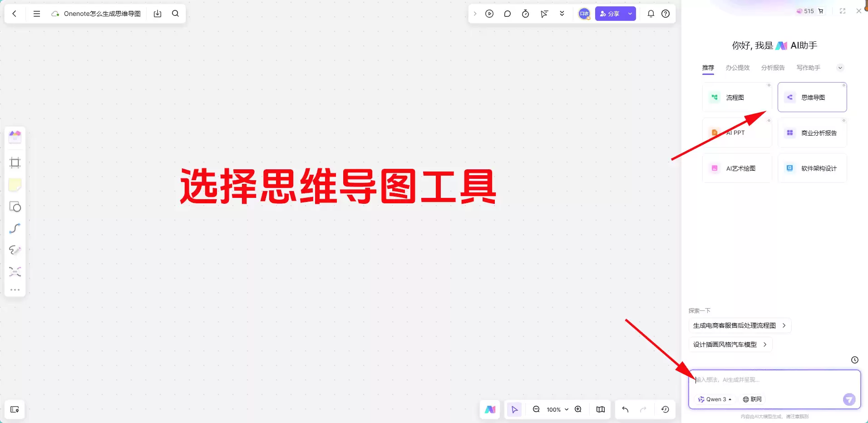Open help question mark icon

click(x=666, y=14)
